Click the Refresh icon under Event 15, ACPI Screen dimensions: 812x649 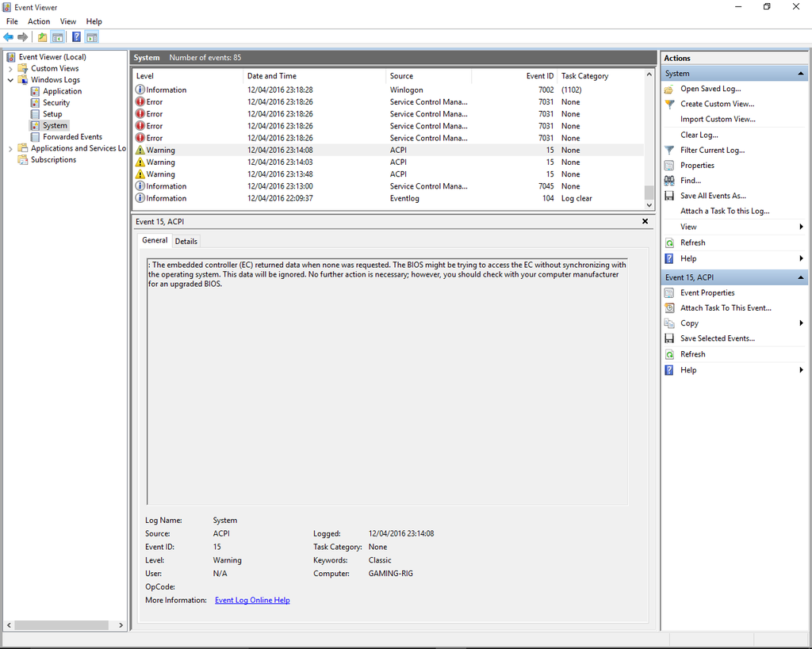[669, 354]
